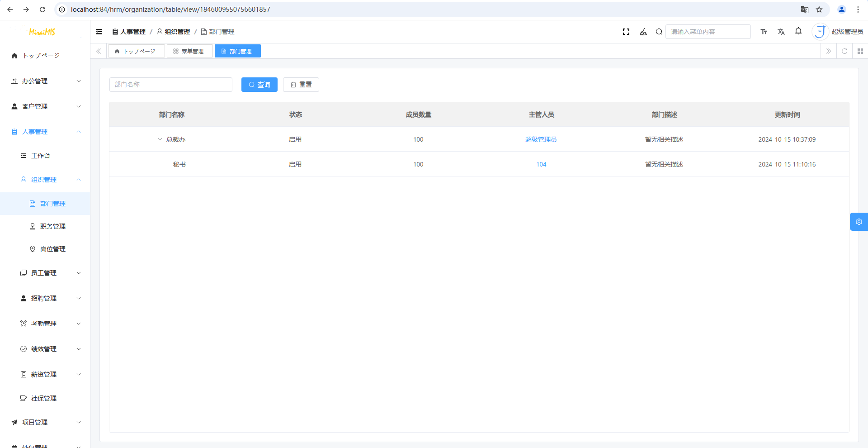Viewport: 868px width, 448px height.
Task: Focus the 部门名称 search input field
Action: coord(171,85)
